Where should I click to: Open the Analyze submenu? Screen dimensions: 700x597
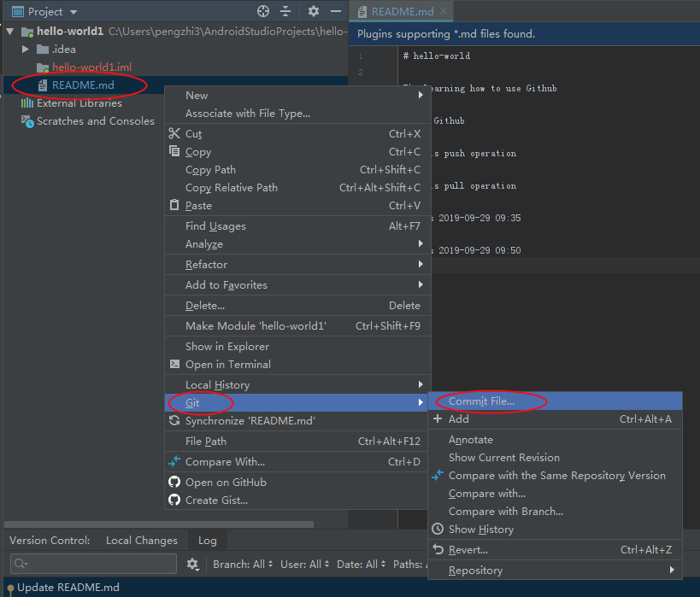(297, 244)
